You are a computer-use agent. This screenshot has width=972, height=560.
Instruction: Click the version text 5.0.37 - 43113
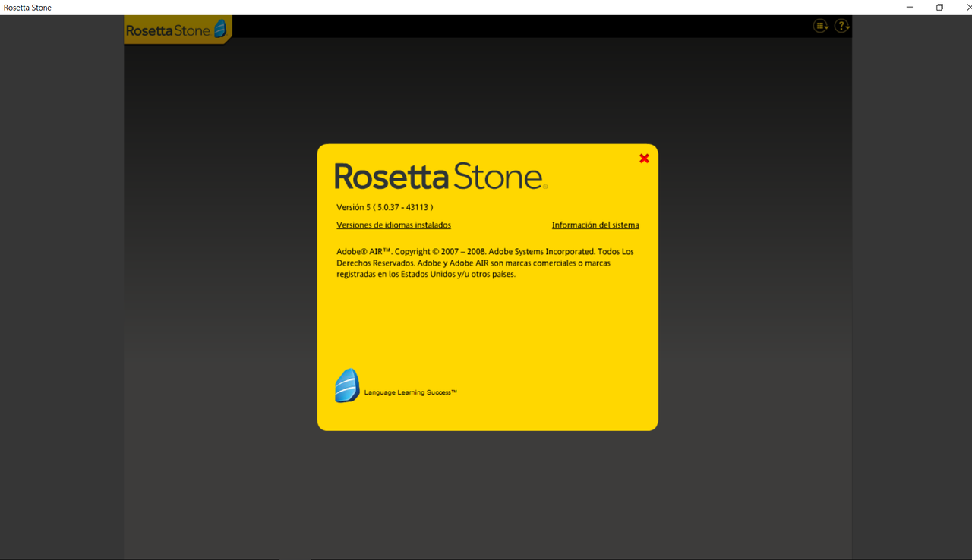click(x=385, y=207)
